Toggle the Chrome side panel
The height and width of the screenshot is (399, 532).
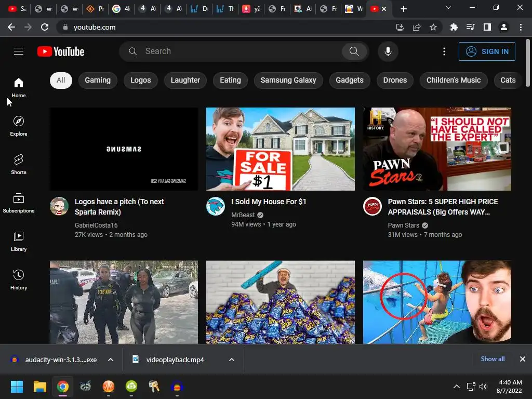pyautogui.click(x=487, y=27)
